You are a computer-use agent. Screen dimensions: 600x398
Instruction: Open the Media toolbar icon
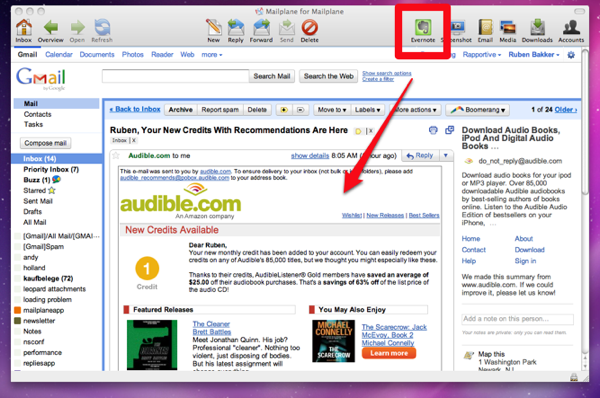pyautogui.click(x=508, y=28)
